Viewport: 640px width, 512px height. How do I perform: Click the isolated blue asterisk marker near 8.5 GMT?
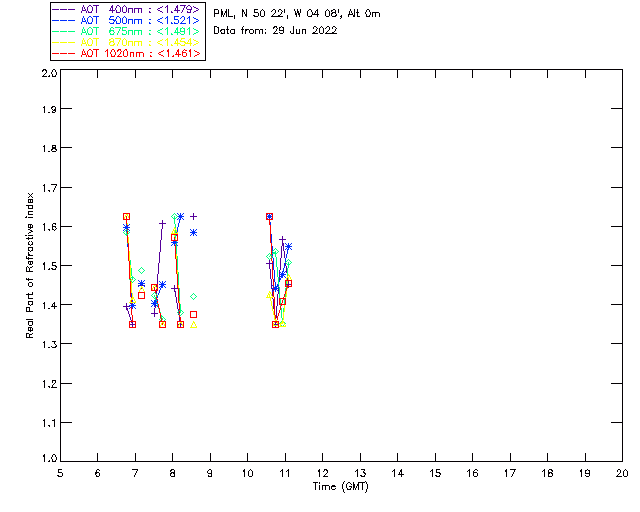click(194, 232)
